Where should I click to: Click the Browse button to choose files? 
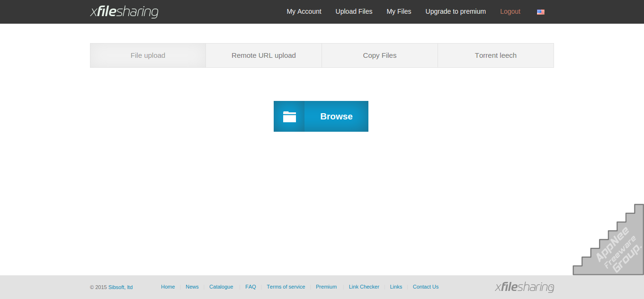(321, 116)
